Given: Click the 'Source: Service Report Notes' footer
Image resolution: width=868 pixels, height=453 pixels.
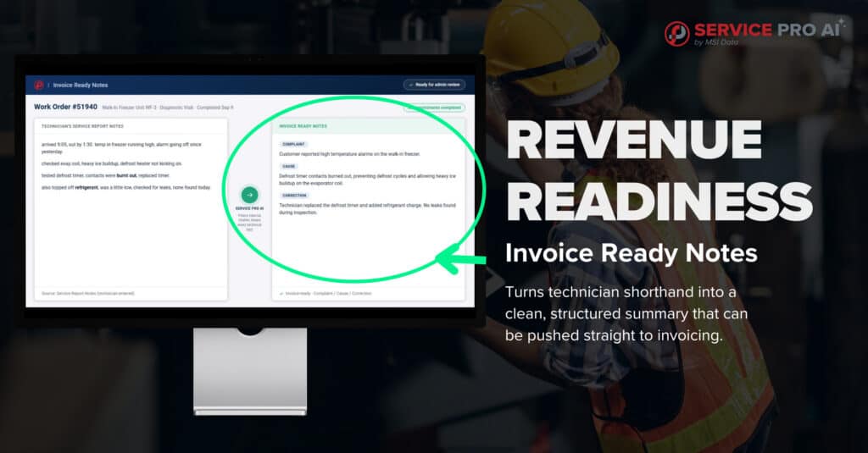Looking at the screenshot, I should click(x=88, y=293).
